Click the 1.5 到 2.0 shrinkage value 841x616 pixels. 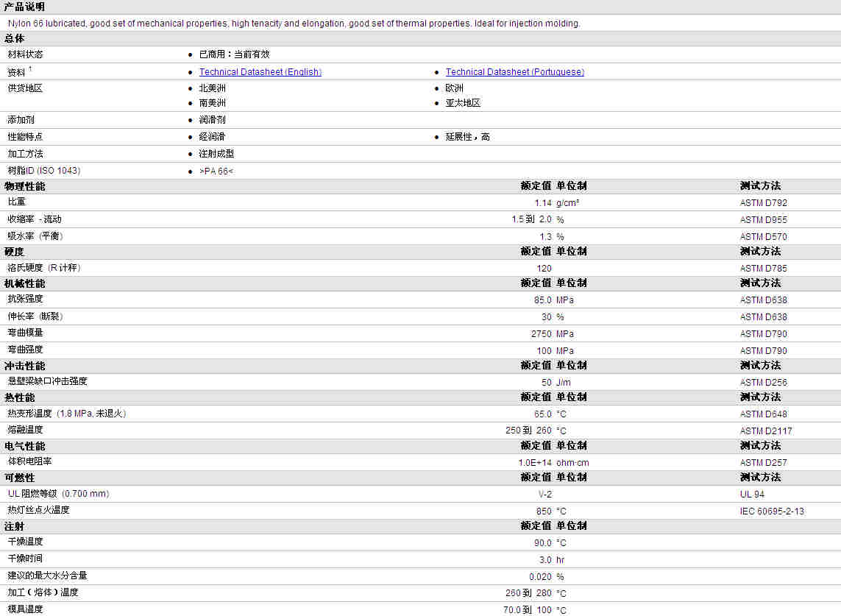[531, 219]
